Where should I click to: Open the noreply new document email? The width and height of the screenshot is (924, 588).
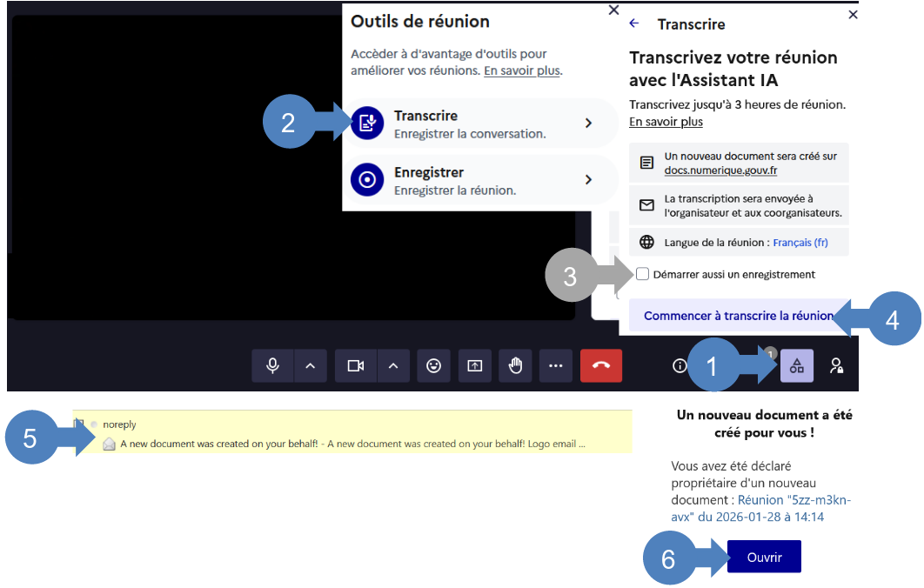click(352, 444)
